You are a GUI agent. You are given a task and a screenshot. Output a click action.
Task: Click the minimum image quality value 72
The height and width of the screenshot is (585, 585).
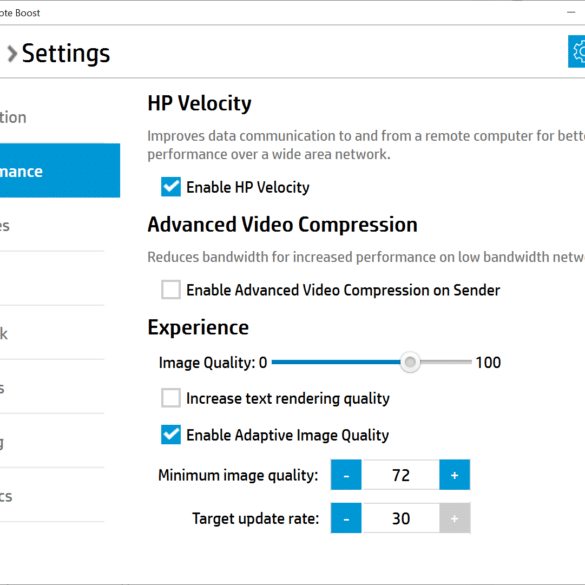[x=400, y=475]
